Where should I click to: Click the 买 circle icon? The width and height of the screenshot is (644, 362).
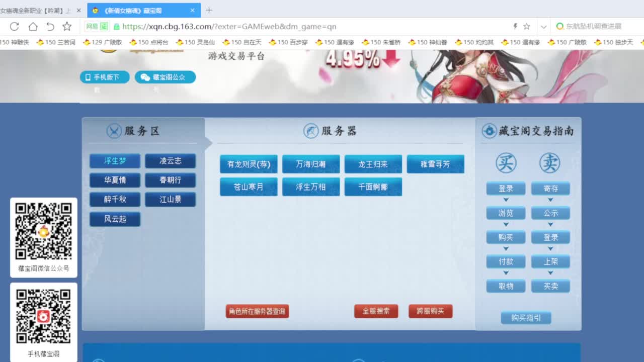[506, 163]
